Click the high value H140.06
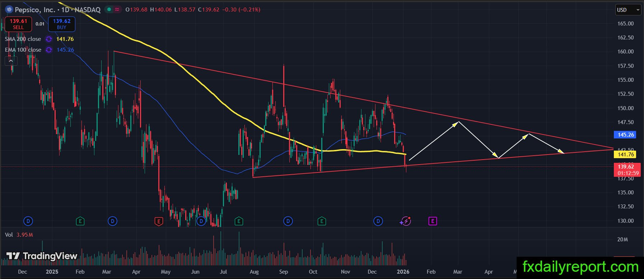Screen dimensions: 644x279 pyautogui.click(x=161, y=10)
